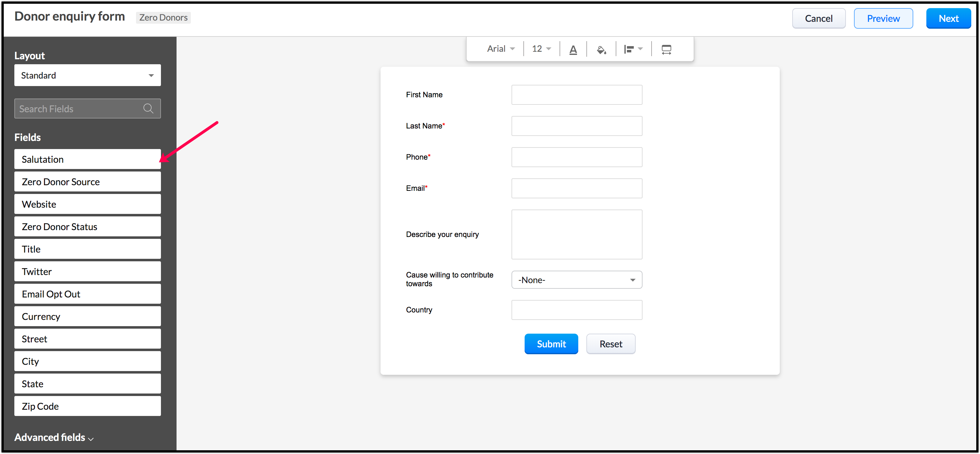Image resolution: width=980 pixels, height=454 pixels.
Task: Open the label alignment icon menu
Action: [x=633, y=49]
